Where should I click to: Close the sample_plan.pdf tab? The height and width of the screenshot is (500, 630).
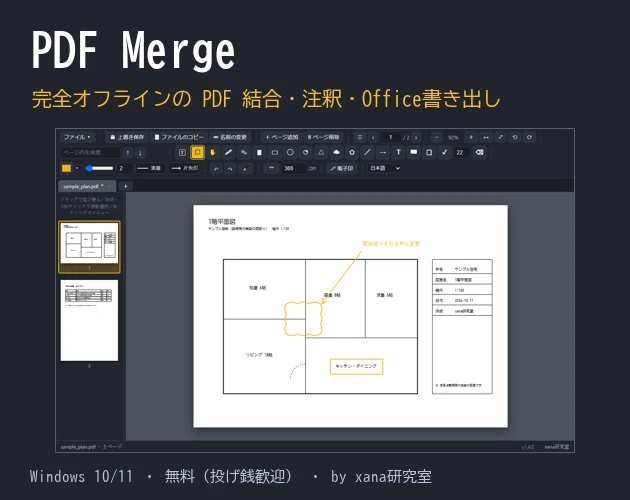pyautogui.click(x=110, y=186)
